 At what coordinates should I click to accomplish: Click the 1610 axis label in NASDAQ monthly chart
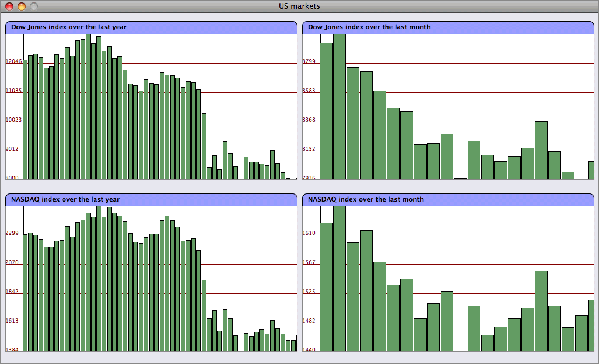(309, 233)
